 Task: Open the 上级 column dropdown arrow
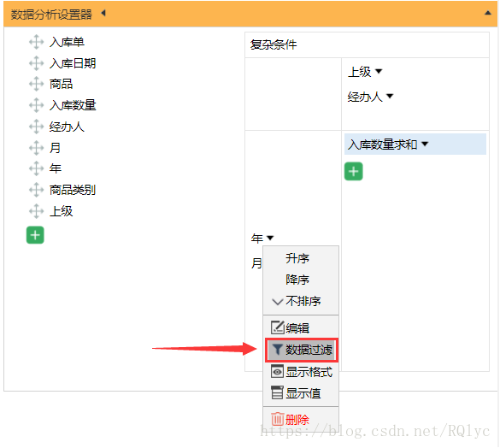[379, 71]
